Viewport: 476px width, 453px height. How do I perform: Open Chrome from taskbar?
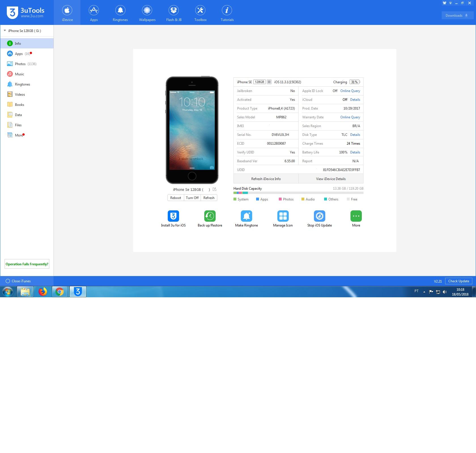[x=59, y=292]
